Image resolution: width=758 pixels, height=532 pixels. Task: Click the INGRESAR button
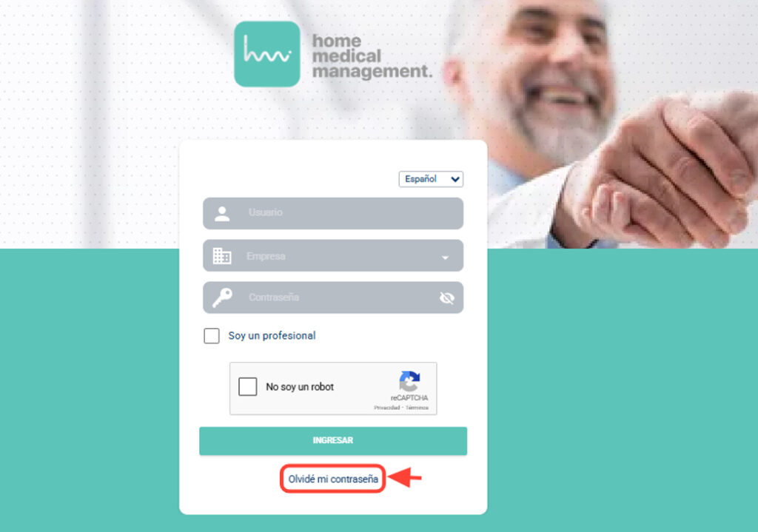(x=333, y=441)
